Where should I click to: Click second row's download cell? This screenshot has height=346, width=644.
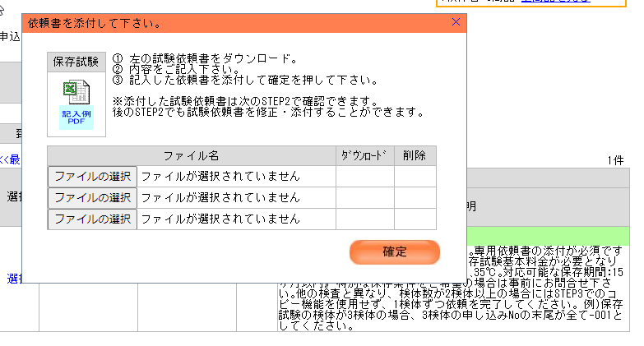364,197
